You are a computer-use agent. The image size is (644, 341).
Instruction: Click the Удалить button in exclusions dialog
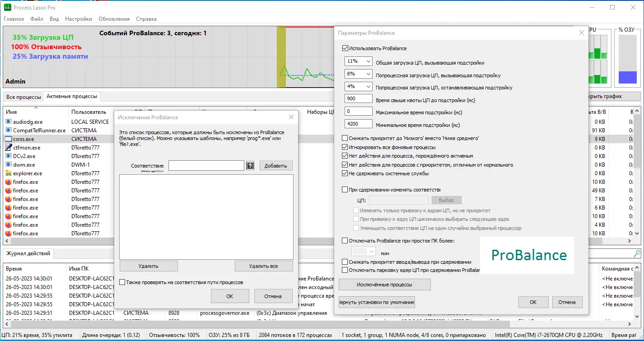149,266
